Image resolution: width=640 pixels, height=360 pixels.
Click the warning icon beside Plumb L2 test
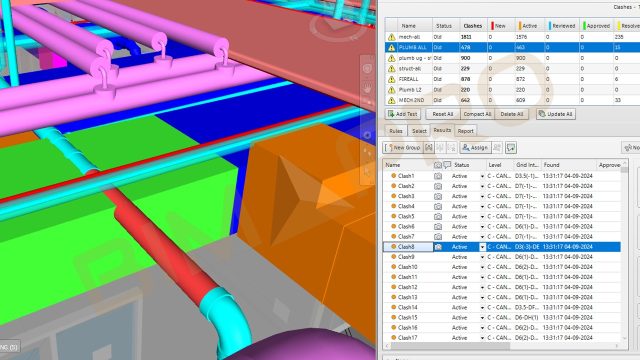[391, 90]
